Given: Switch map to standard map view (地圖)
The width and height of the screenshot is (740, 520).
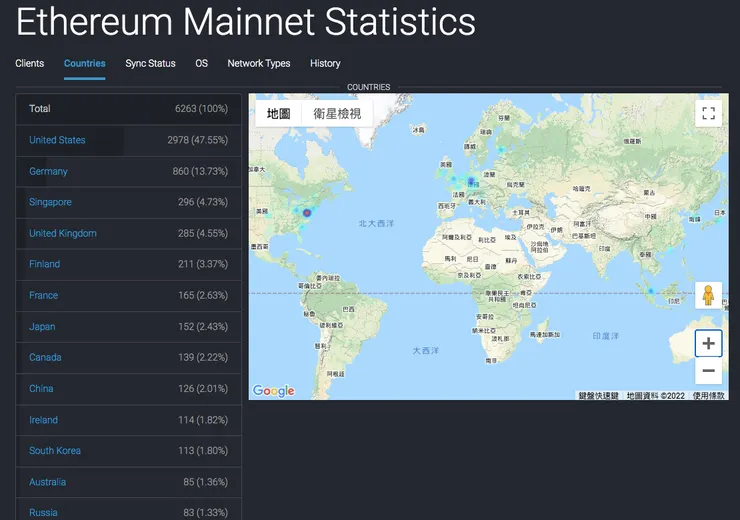Looking at the screenshot, I should 279,114.
